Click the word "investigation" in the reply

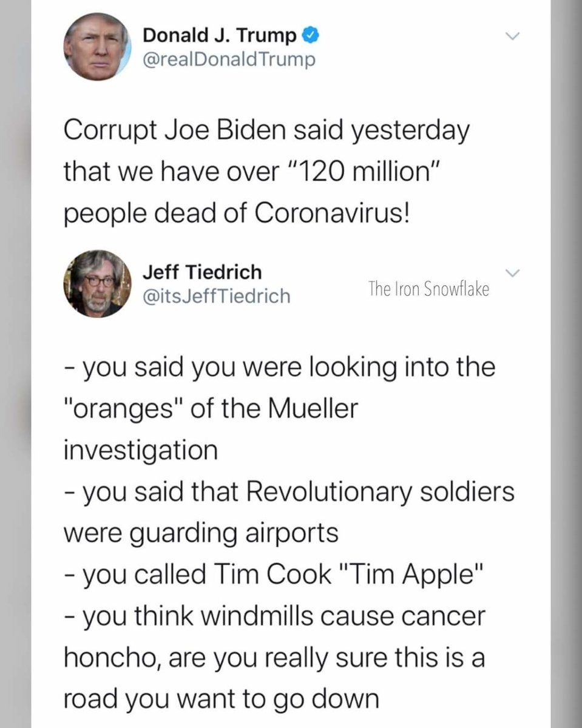(140, 450)
